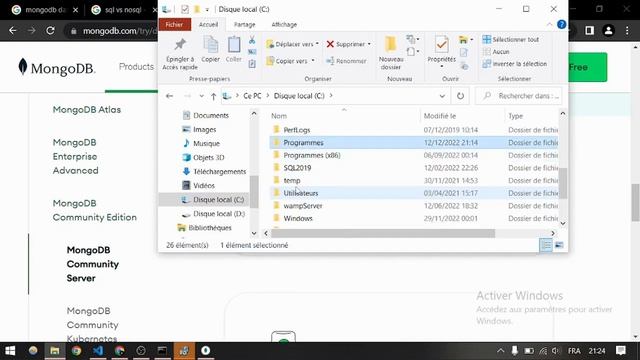640x360 pixels.
Task: Show hidden system tray icons
Action: pos(500,351)
